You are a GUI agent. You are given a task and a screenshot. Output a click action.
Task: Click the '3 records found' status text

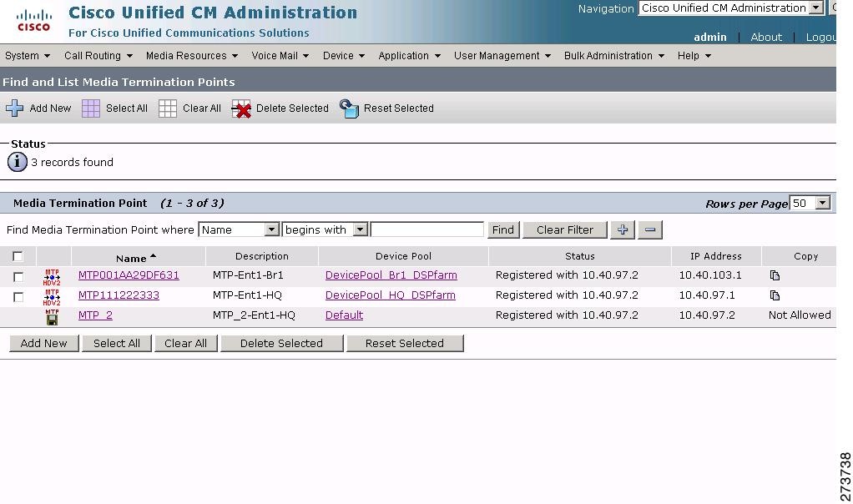pyautogui.click(x=73, y=162)
